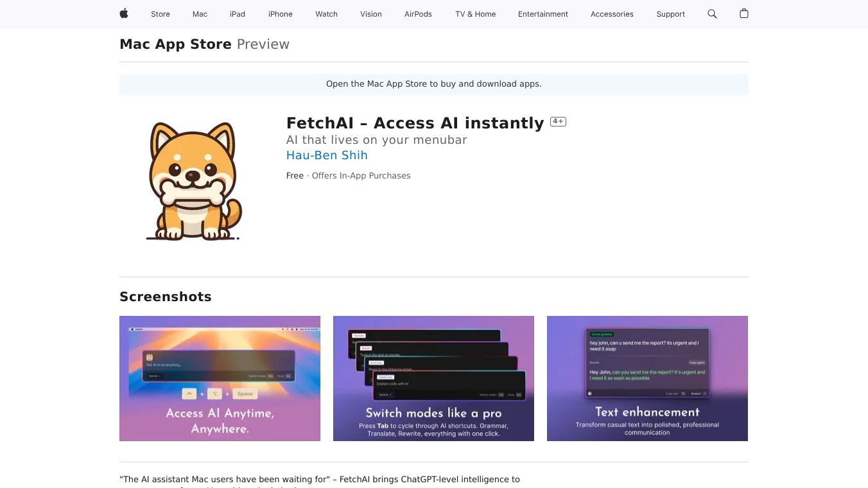Click the 4+ age rating badge
Screen dimensions: 868x488
558,122
